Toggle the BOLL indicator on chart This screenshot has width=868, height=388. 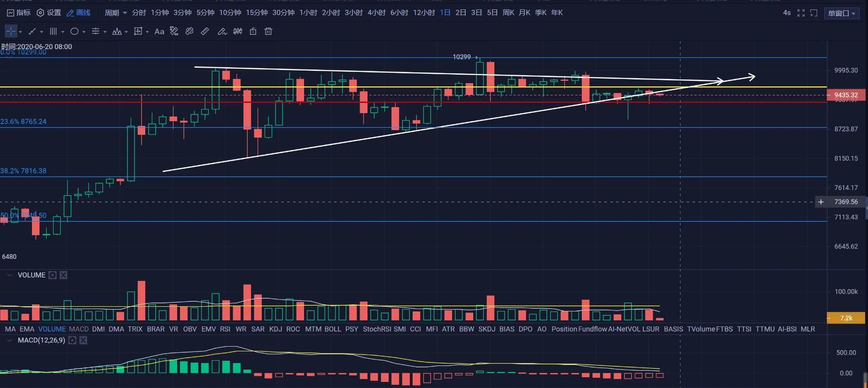(332, 329)
